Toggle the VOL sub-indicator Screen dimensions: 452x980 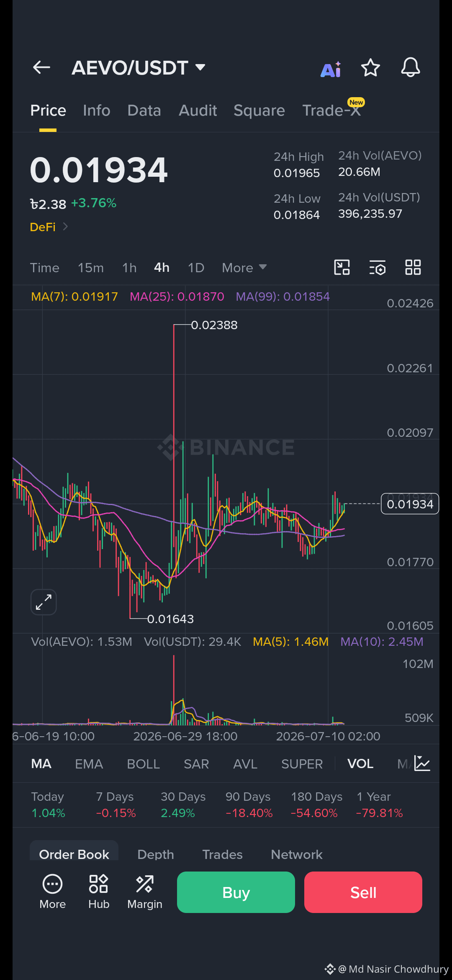tap(360, 763)
